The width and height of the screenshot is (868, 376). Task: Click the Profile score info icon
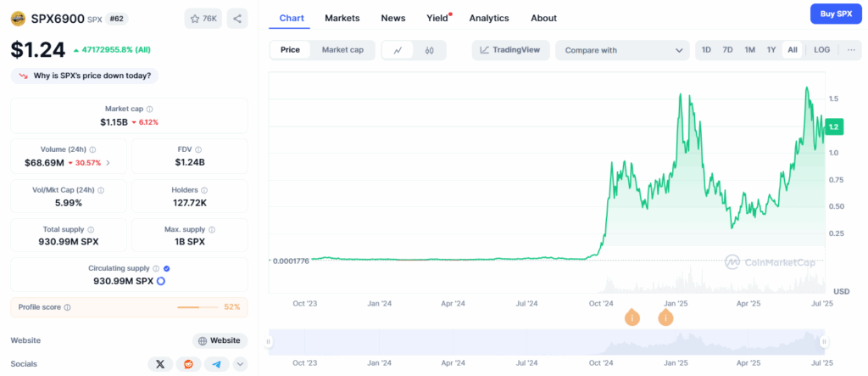click(x=67, y=307)
